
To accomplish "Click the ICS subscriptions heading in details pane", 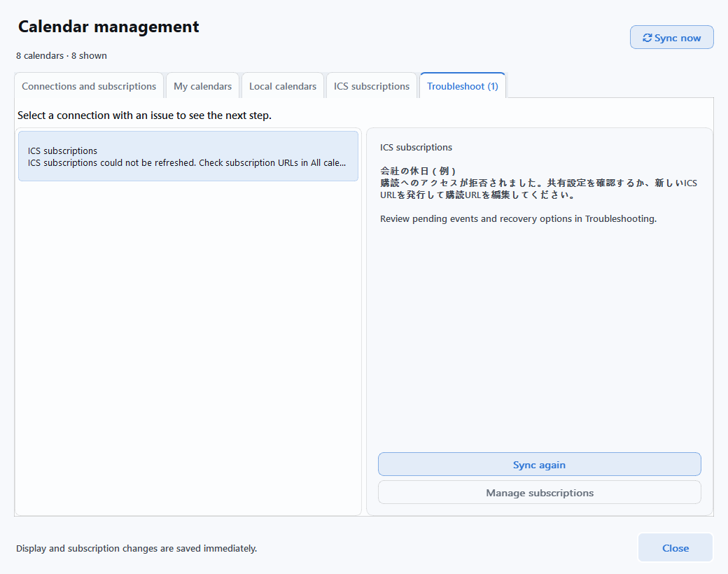I will (416, 147).
